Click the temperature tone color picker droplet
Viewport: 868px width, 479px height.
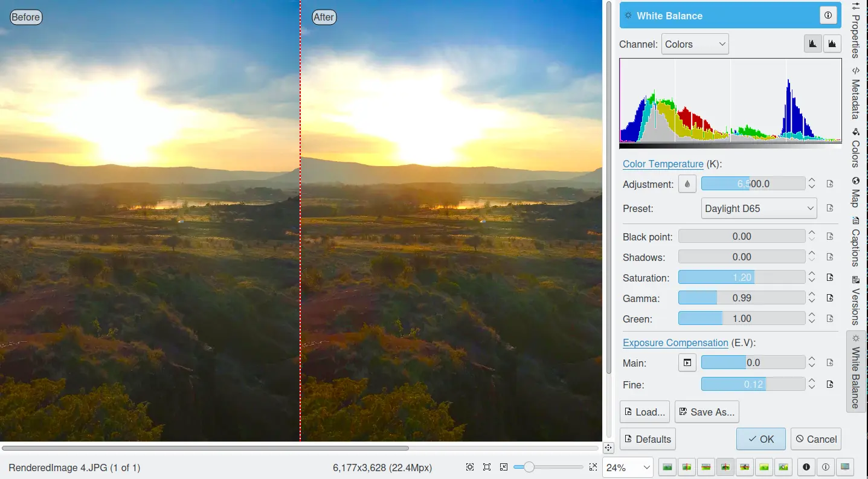(687, 184)
